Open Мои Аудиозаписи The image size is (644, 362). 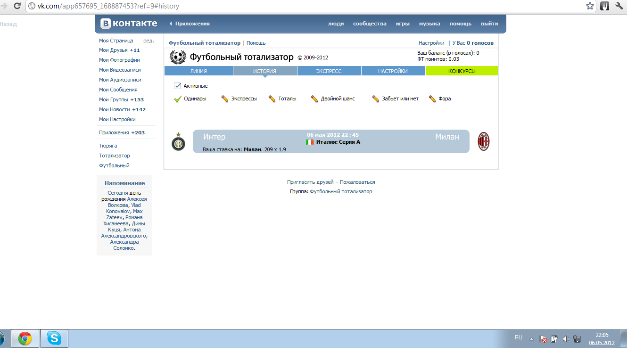[120, 80]
